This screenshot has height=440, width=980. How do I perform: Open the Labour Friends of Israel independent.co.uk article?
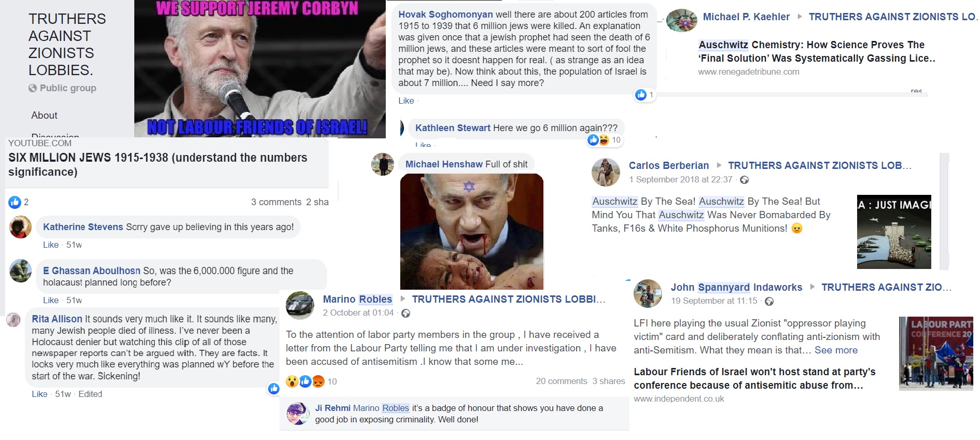(x=754, y=378)
